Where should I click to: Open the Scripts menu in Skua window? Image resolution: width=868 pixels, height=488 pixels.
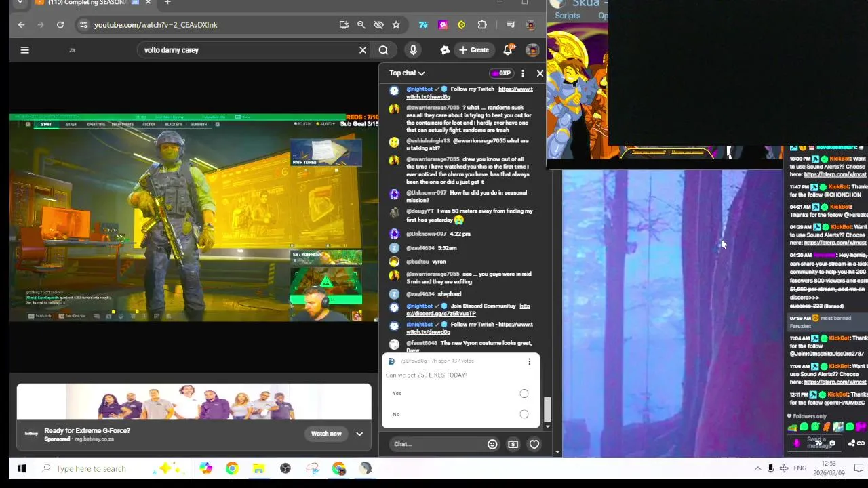click(568, 16)
